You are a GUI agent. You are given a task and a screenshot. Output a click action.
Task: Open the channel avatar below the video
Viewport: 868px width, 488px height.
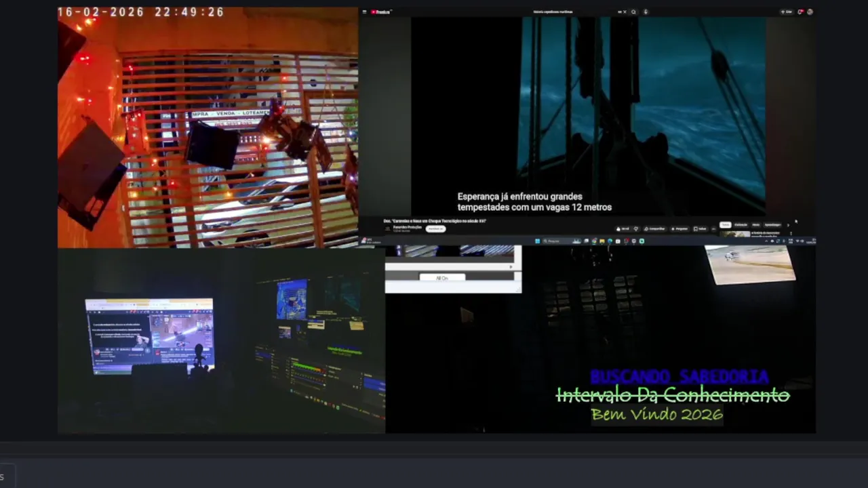pos(387,229)
